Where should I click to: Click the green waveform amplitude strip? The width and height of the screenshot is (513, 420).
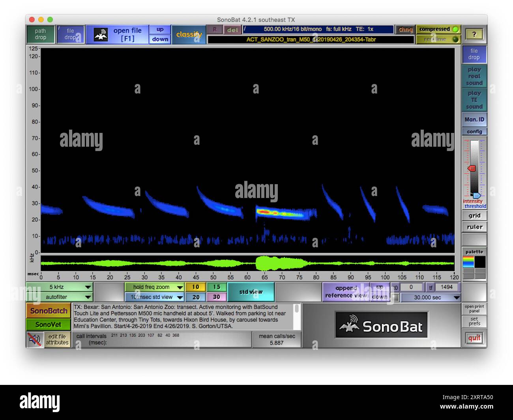click(x=247, y=263)
